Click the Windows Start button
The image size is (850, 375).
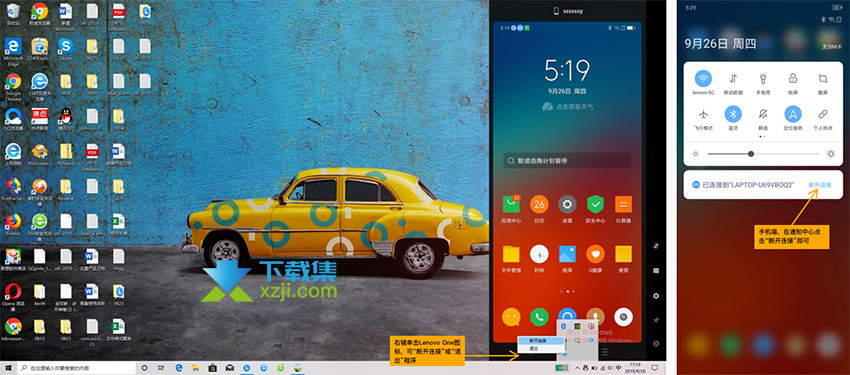[8, 368]
